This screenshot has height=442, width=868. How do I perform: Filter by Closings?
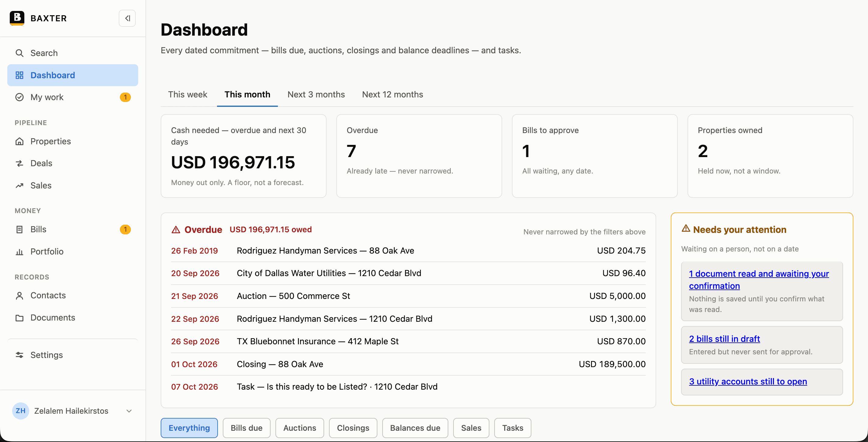353,427
